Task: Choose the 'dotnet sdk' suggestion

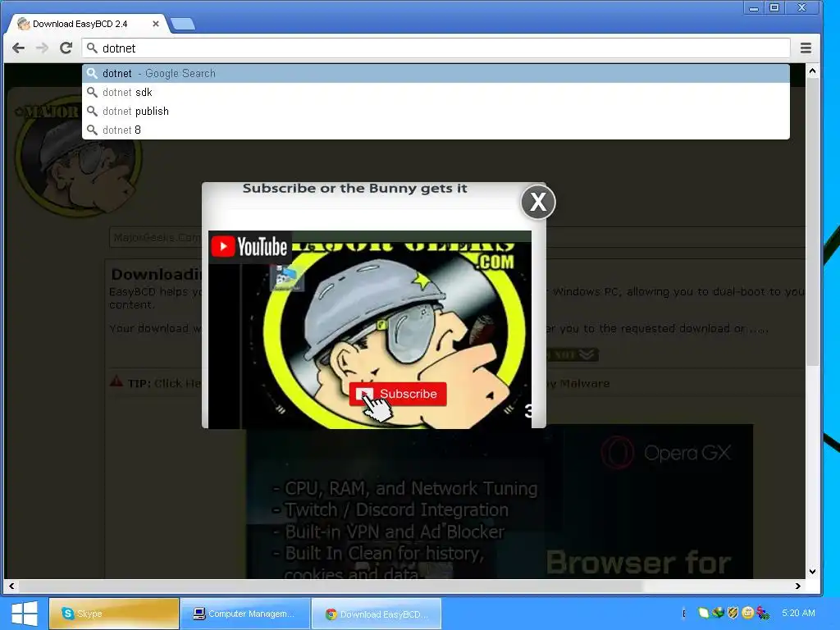Action: tap(436, 92)
